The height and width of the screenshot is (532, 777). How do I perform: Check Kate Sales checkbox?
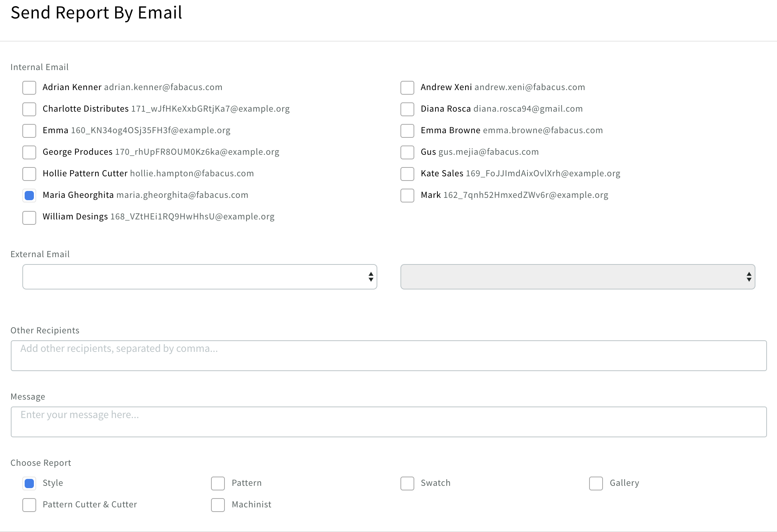click(x=407, y=174)
